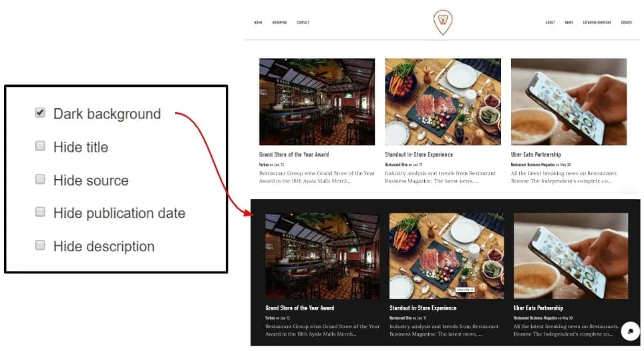Click the 'Hide description' label text

[x=104, y=247]
